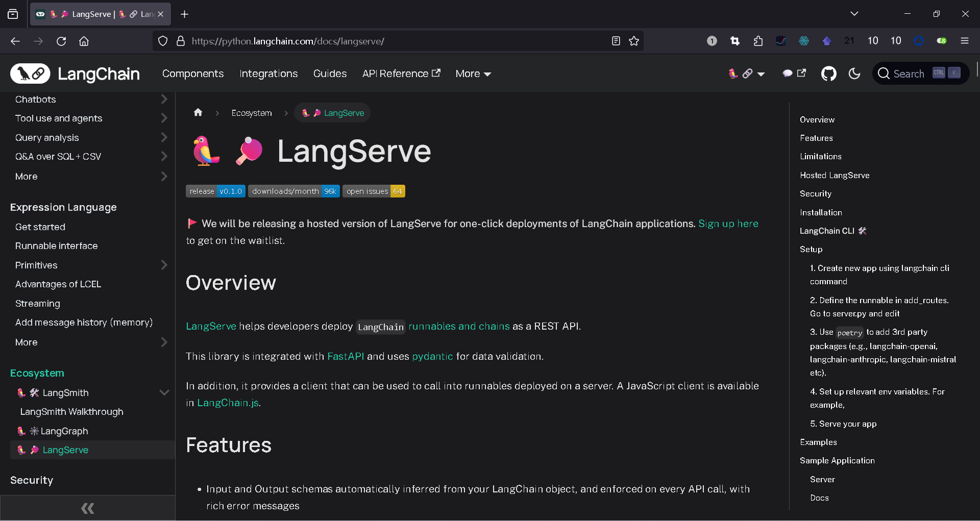Click the breadcrumb home icon
The height and width of the screenshot is (521, 980).
198,113
